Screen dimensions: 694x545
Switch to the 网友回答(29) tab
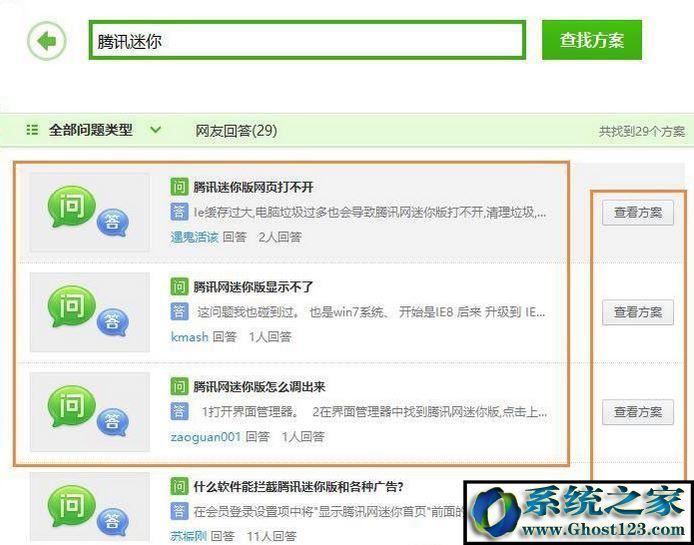[x=236, y=131]
